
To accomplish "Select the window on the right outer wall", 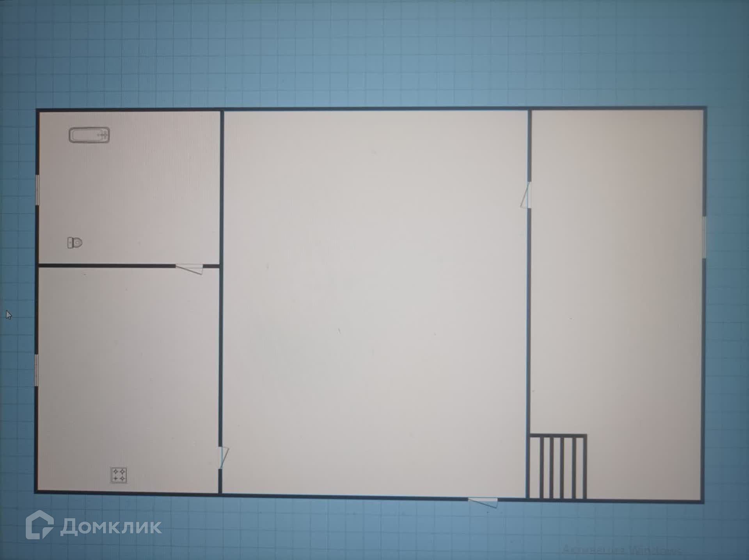I will [x=704, y=237].
